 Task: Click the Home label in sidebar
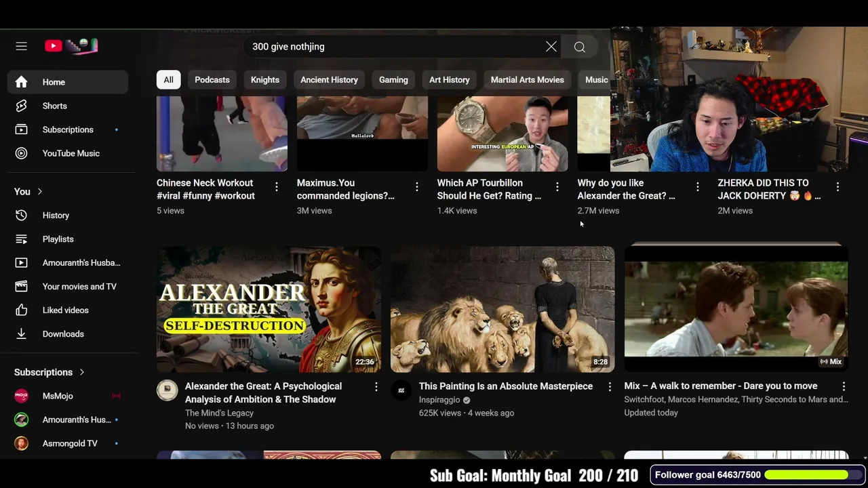point(54,82)
